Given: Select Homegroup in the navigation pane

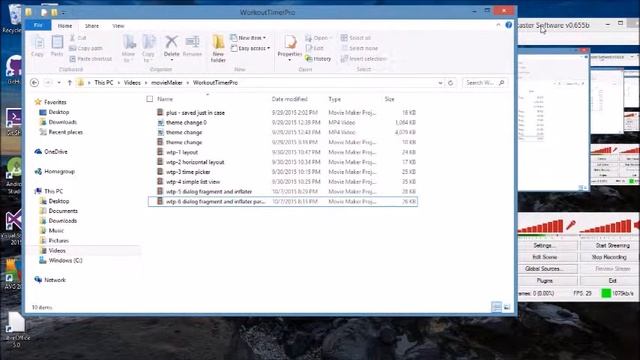Looking at the screenshot, I should click(x=59, y=172).
